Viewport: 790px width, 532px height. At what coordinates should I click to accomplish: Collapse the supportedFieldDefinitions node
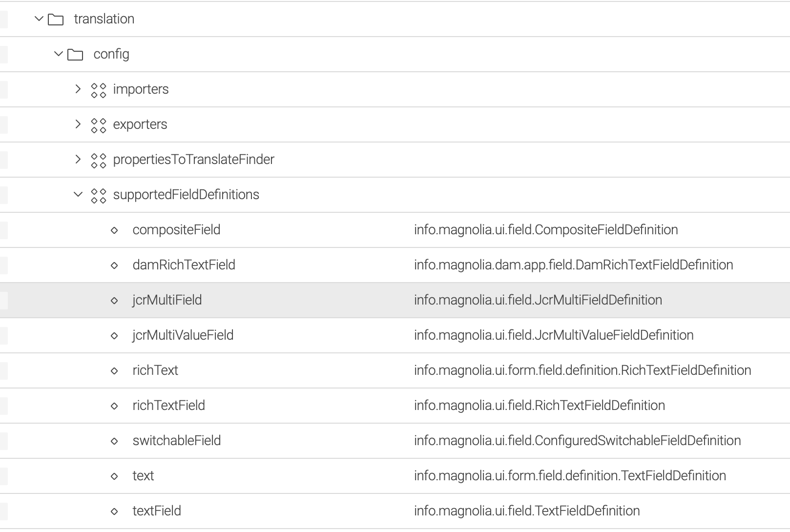pyautogui.click(x=77, y=195)
